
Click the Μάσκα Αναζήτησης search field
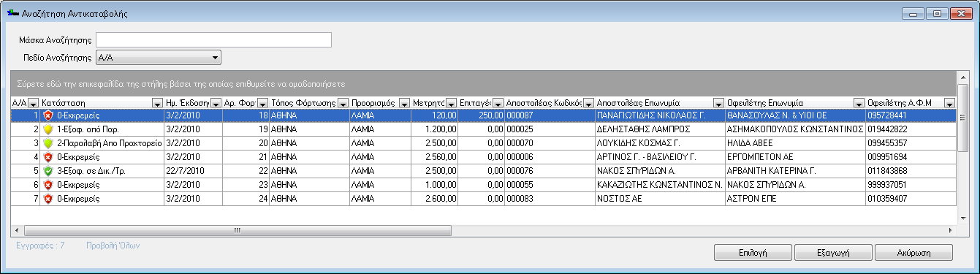click(x=214, y=39)
